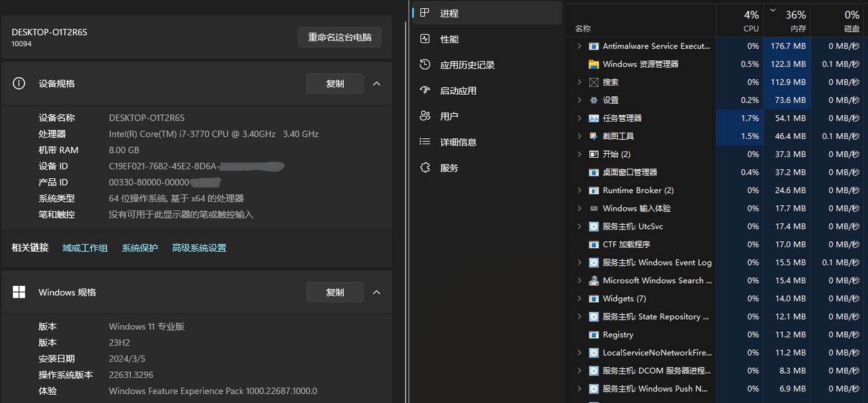
Task: Expand the 任务管理器 process row
Action: coord(579,118)
